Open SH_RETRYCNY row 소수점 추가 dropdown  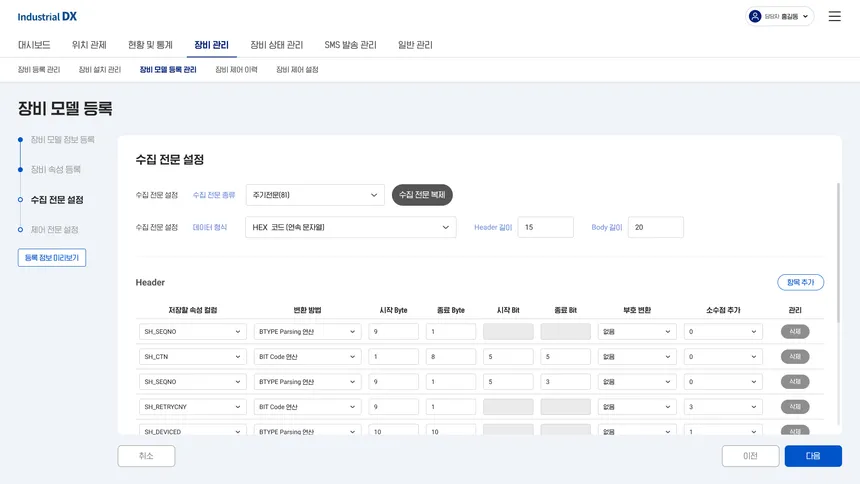pyautogui.click(x=723, y=407)
